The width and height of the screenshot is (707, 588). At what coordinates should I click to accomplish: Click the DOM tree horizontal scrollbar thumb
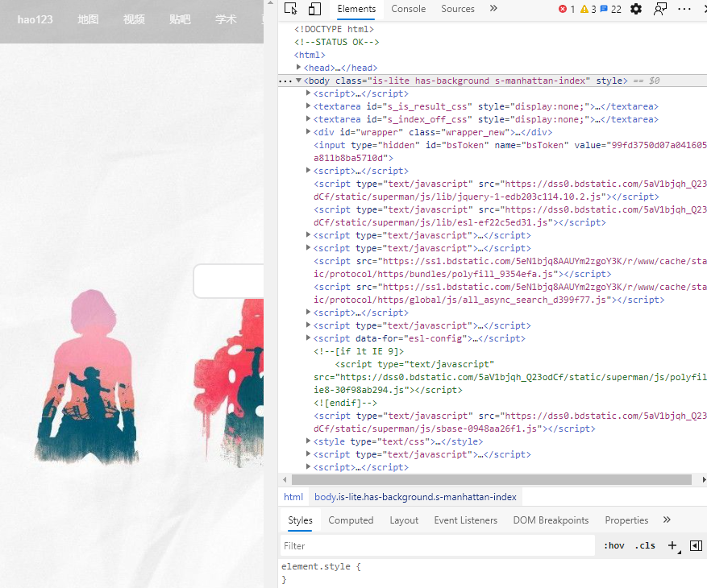[x=492, y=479]
